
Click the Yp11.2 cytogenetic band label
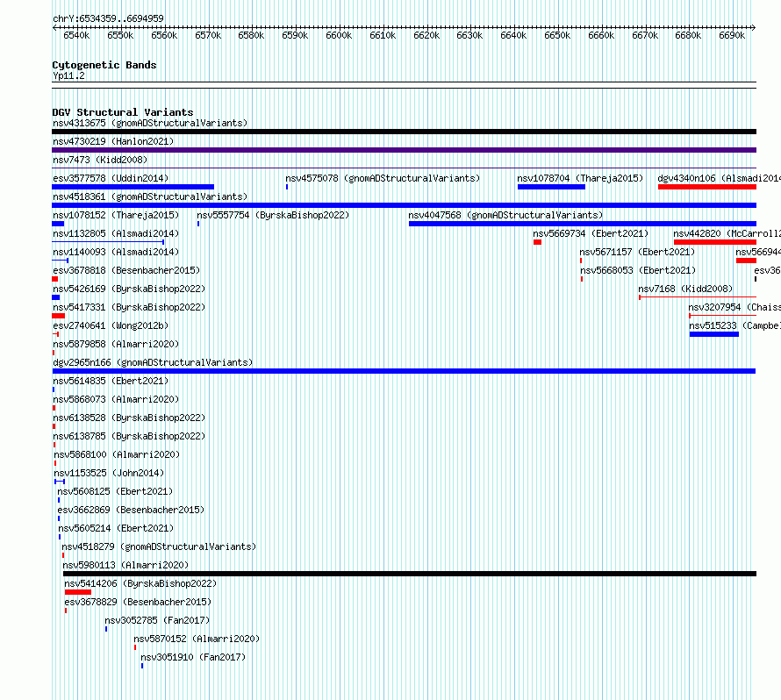click(x=68, y=75)
